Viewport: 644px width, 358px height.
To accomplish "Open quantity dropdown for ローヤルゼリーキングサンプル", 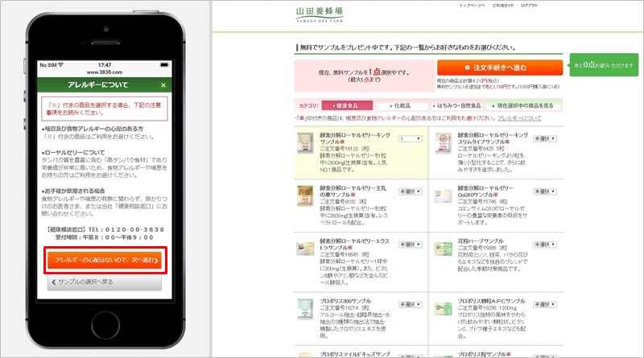I will click(409, 138).
